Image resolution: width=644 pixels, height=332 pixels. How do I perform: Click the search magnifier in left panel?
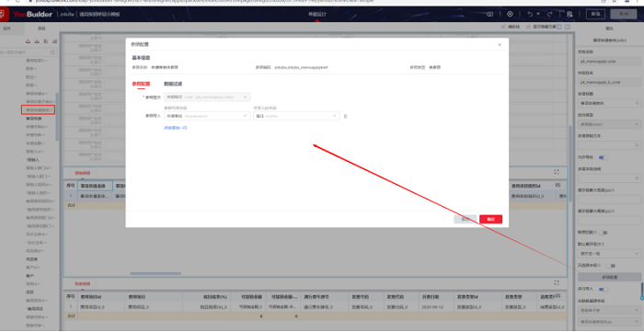point(52,52)
